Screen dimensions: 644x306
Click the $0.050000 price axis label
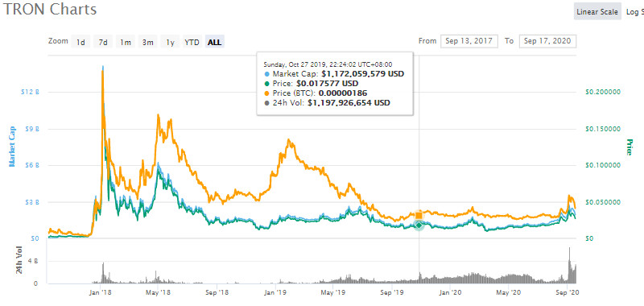603,202
